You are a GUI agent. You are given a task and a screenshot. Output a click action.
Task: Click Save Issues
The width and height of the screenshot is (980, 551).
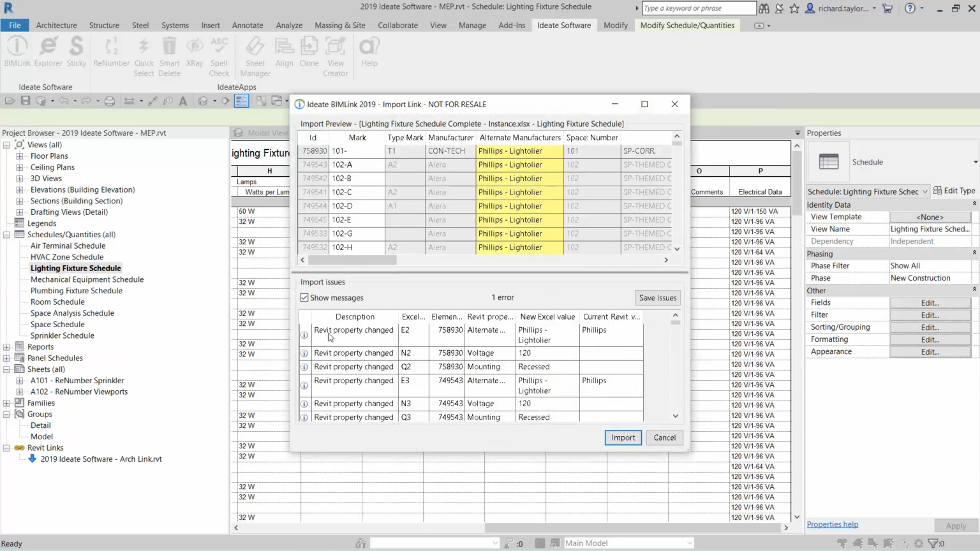click(x=657, y=297)
